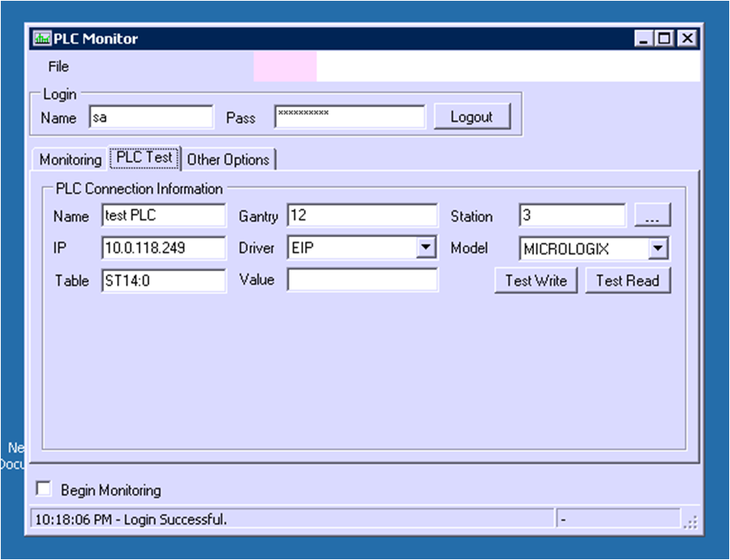Screen dimensions: 730x560
Task: Click the PLC Name field
Action: pos(164,216)
